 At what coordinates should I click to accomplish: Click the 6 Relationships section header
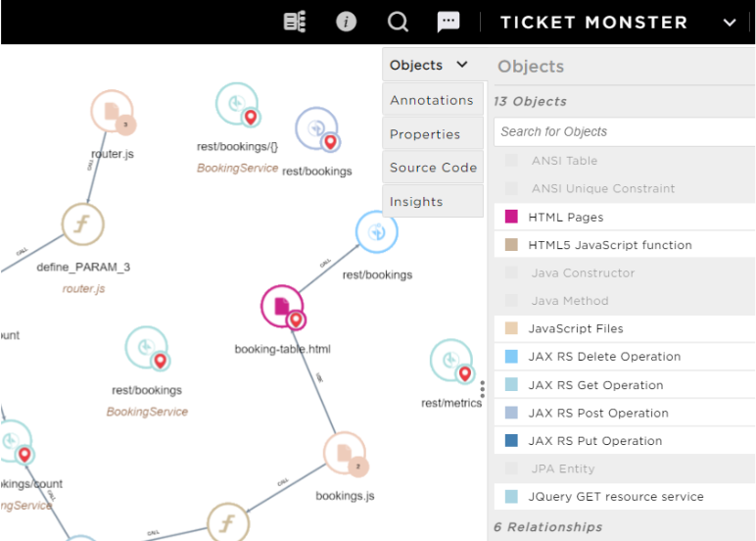tap(548, 526)
